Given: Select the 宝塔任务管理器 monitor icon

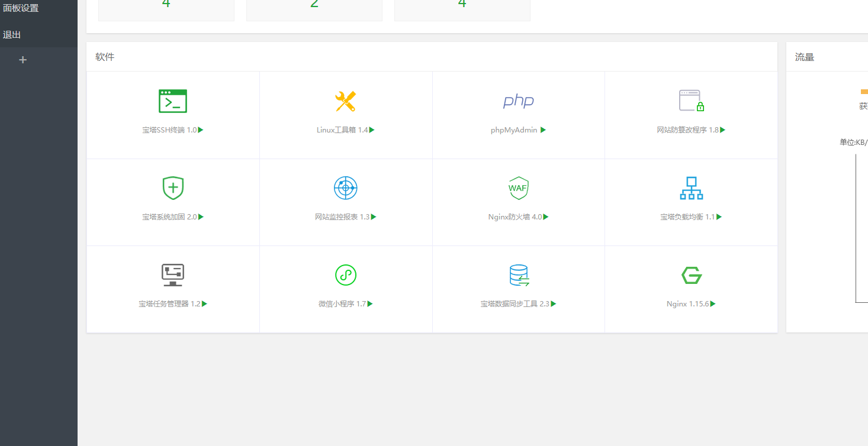Looking at the screenshot, I should point(173,275).
